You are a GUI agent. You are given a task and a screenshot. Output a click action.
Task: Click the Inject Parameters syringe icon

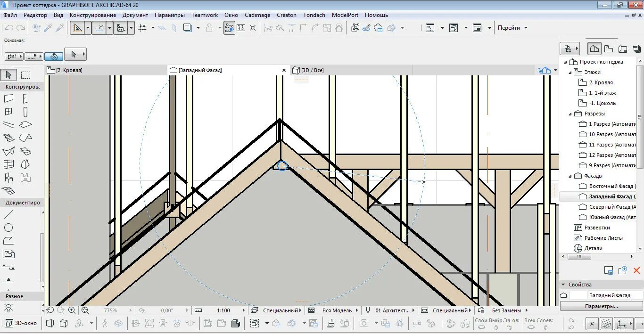coord(60,28)
